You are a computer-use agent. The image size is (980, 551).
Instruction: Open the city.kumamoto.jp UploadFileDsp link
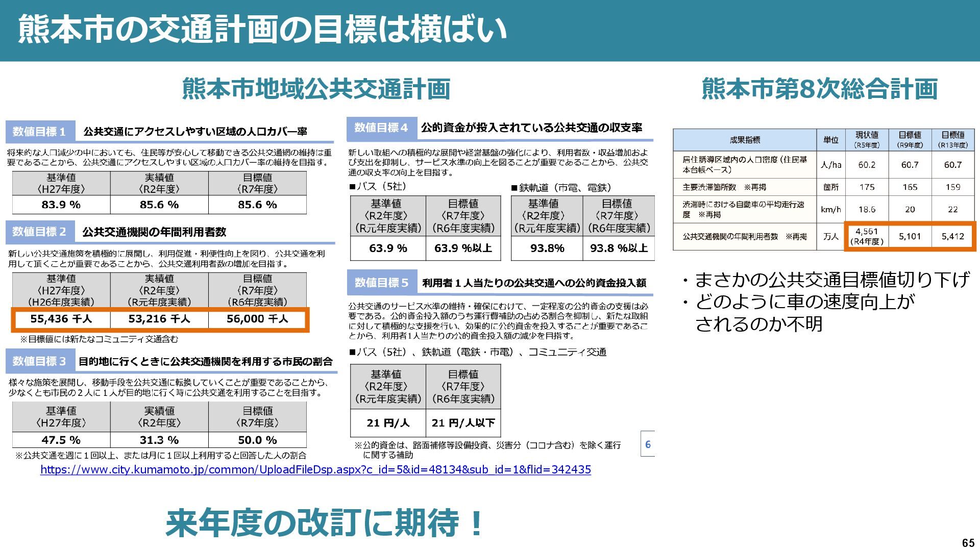point(315,470)
